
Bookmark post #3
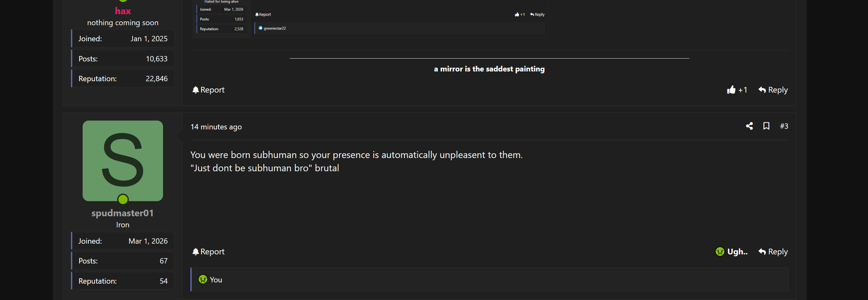point(766,126)
